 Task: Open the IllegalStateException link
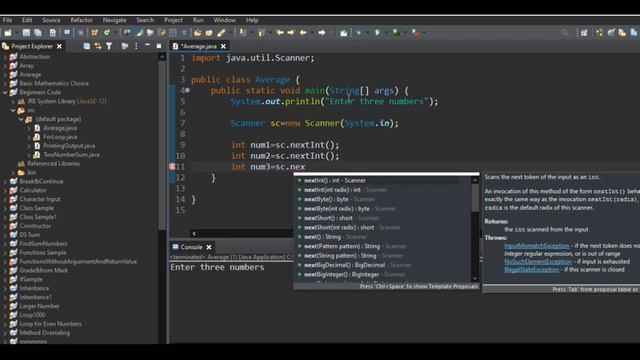(x=532, y=270)
